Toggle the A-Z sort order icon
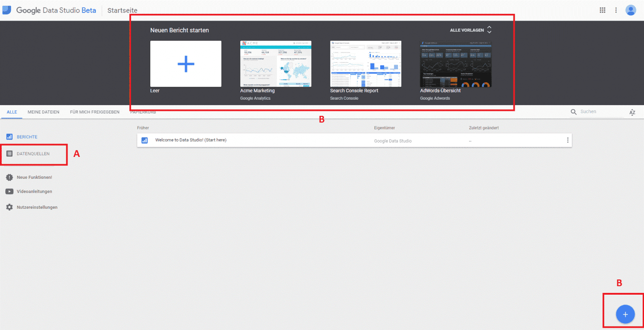Viewport: 644px width, 330px height. [x=632, y=112]
